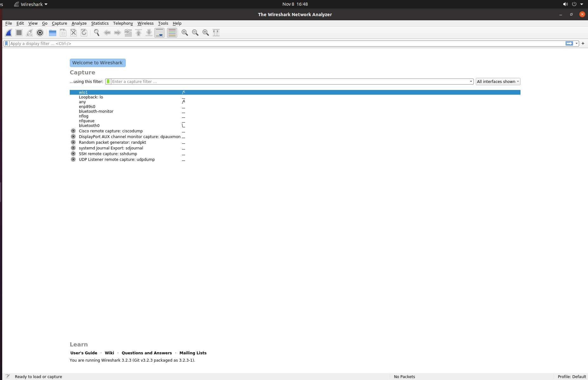Select the bluetooth-monitor interface

tap(295, 111)
